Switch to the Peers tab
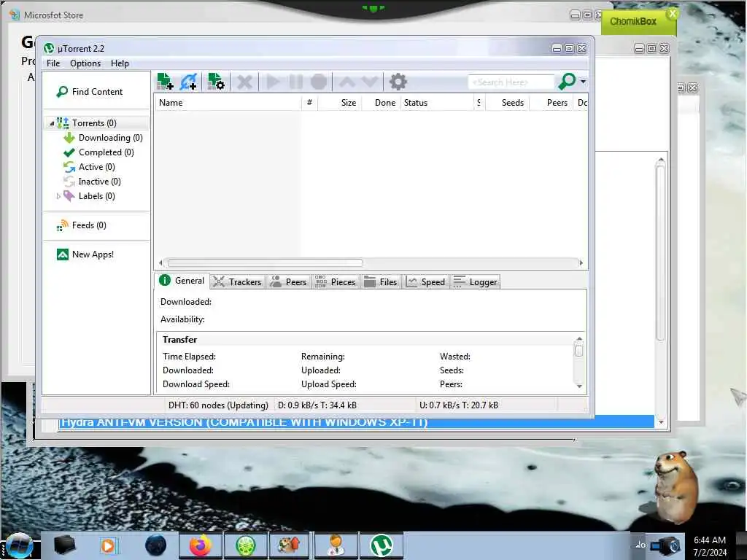Image resolution: width=747 pixels, height=560 pixels. pyautogui.click(x=289, y=282)
